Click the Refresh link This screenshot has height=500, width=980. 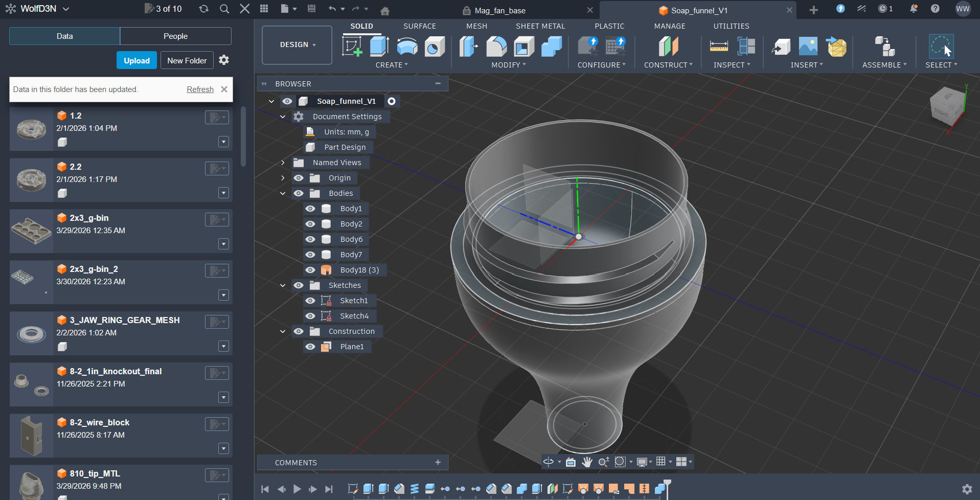tap(200, 89)
